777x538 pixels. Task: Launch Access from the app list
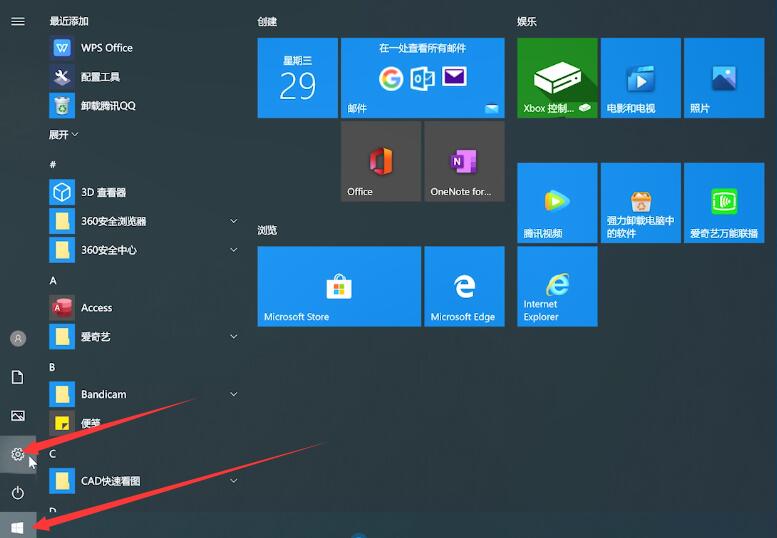144,308
